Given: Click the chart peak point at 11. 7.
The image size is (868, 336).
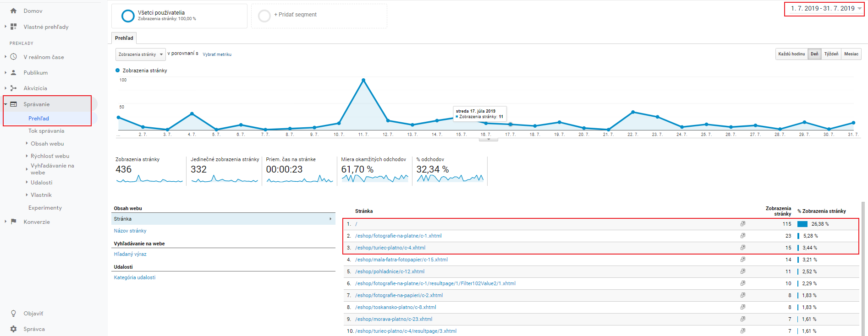Looking at the screenshot, I should (363, 80).
